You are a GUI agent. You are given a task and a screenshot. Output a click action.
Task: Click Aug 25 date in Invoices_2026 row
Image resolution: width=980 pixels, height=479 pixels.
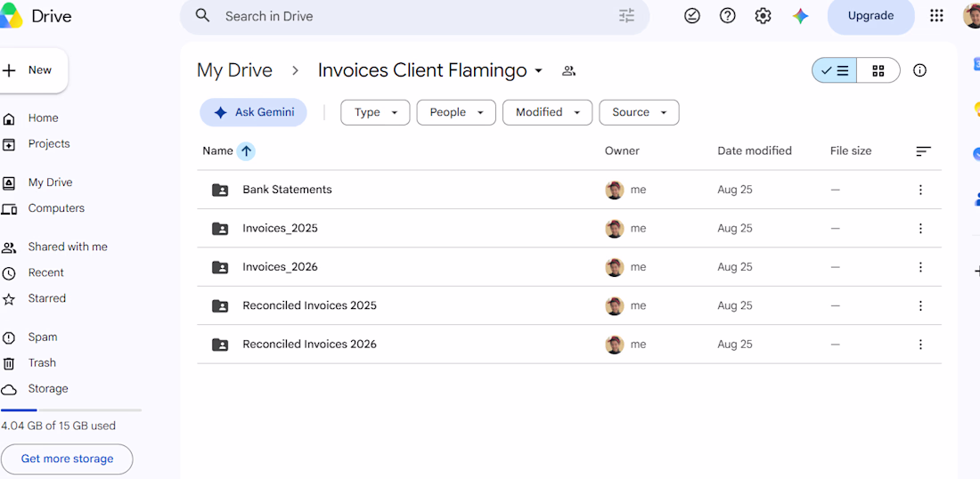click(735, 267)
